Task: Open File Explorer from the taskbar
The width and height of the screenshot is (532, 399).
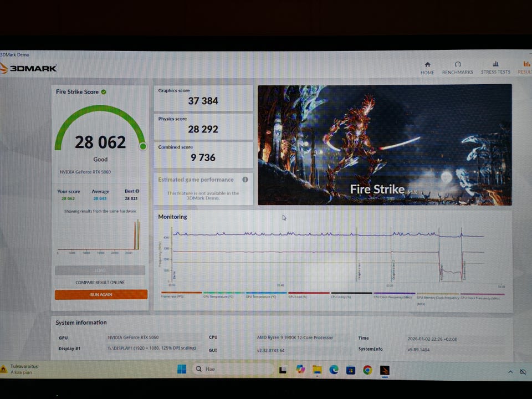Action: pyautogui.click(x=317, y=370)
